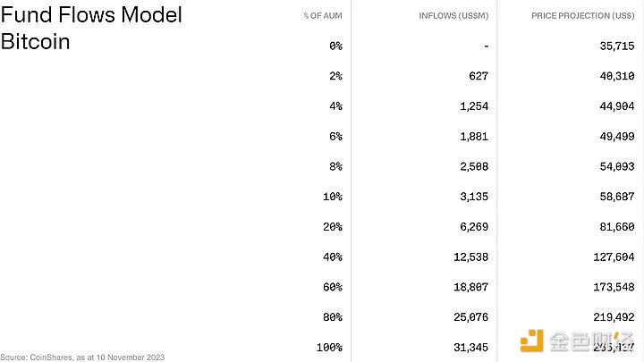644x362 pixels.
Task: Click the 173,548 price projection value
Action: click(613, 287)
